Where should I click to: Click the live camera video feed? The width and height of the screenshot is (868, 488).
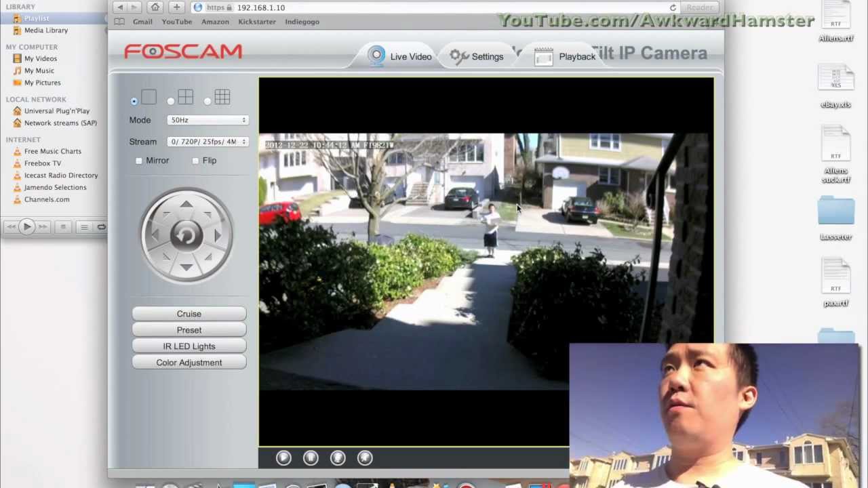tap(486, 262)
